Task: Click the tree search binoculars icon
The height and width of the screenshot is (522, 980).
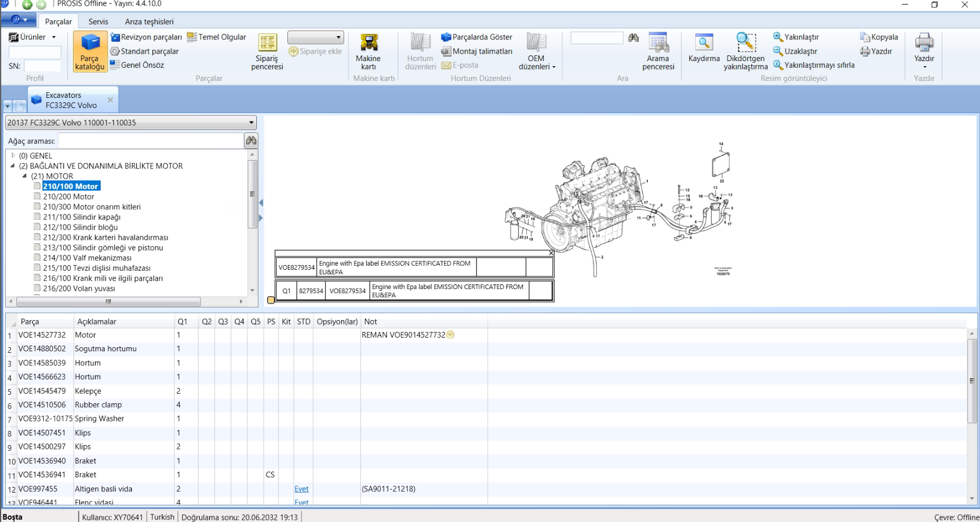Action: coord(251,141)
